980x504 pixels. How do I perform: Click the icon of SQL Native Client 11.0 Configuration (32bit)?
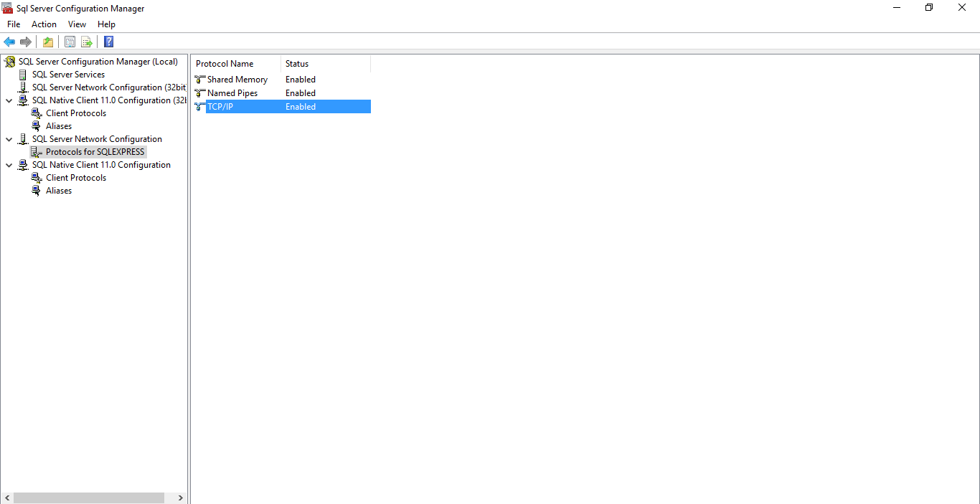[x=23, y=100]
